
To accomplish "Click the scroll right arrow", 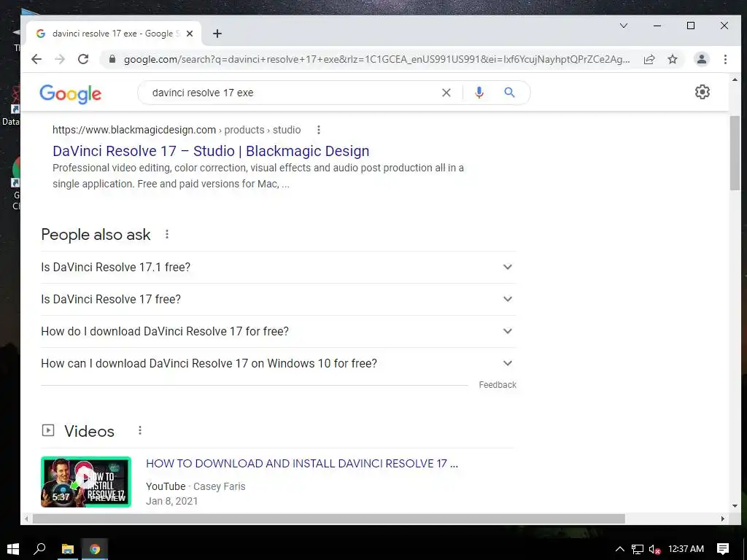I will click(723, 518).
